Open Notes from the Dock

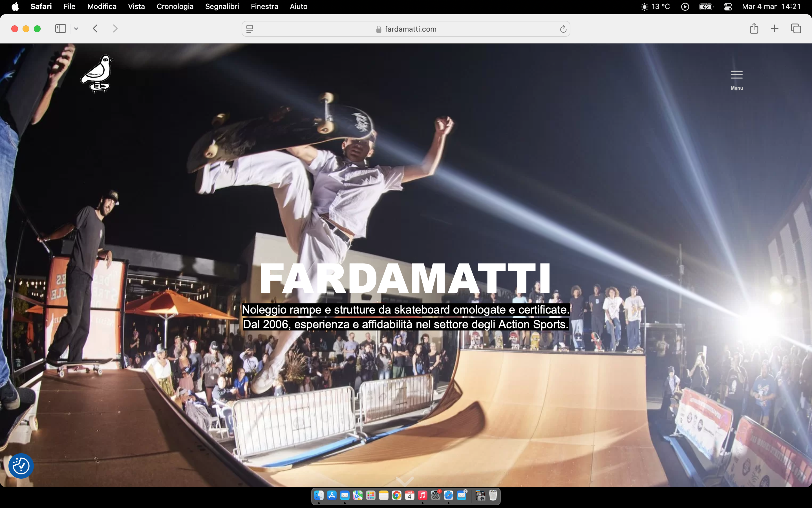coord(383,495)
